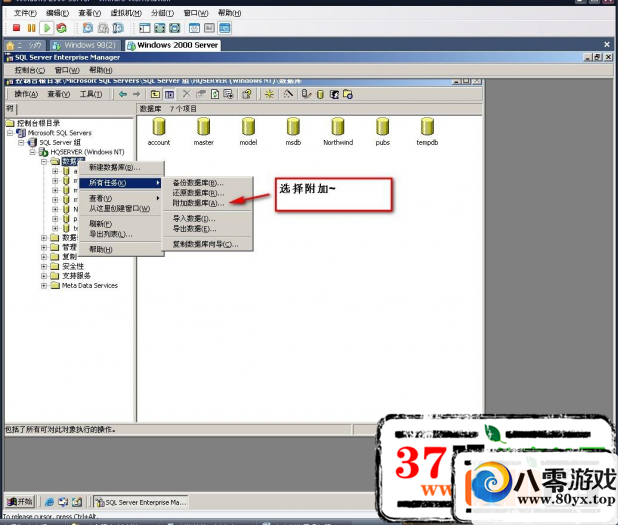This screenshot has height=525, width=618.
Task: Click the refresh page toolbar icon
Action: pos(215,94)
